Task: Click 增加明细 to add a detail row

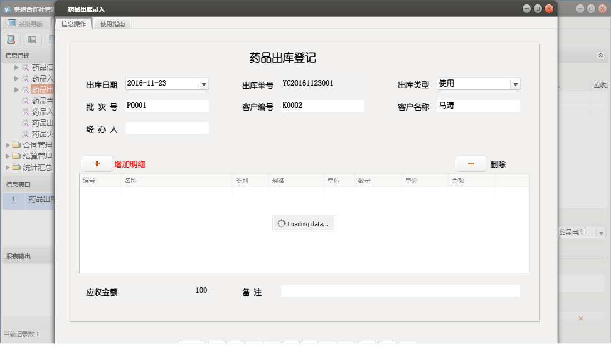Action: [x=96, y=163]
